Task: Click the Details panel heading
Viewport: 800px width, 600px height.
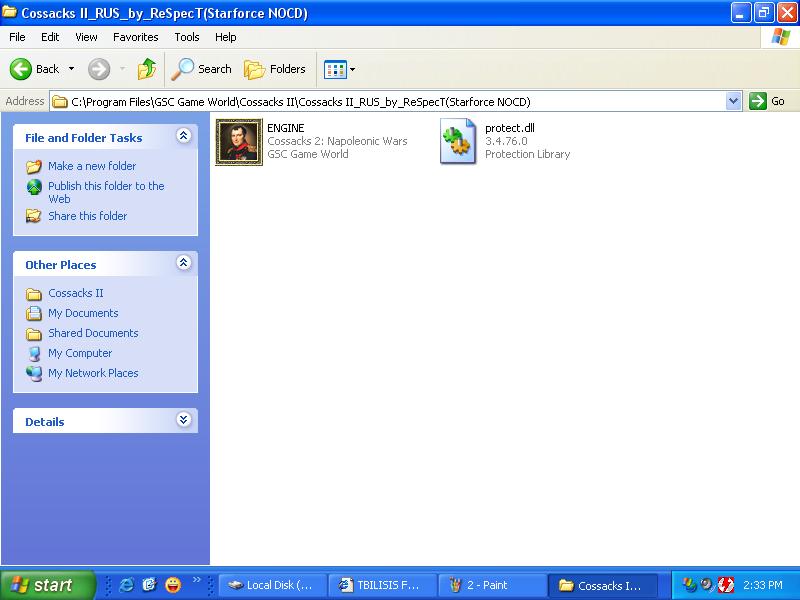Action: (x=45, y=422)
